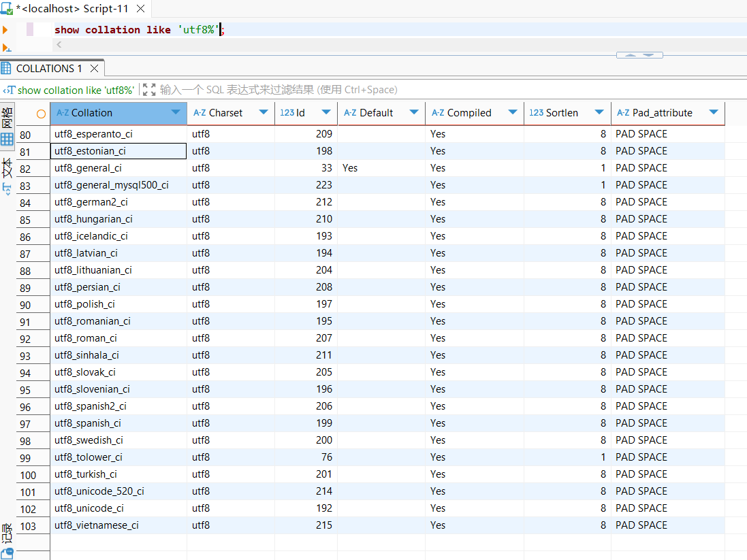Select the localhost Script-11 editor tab
Viewport: 747px width, 560px height.
click(x=71, y=10)
